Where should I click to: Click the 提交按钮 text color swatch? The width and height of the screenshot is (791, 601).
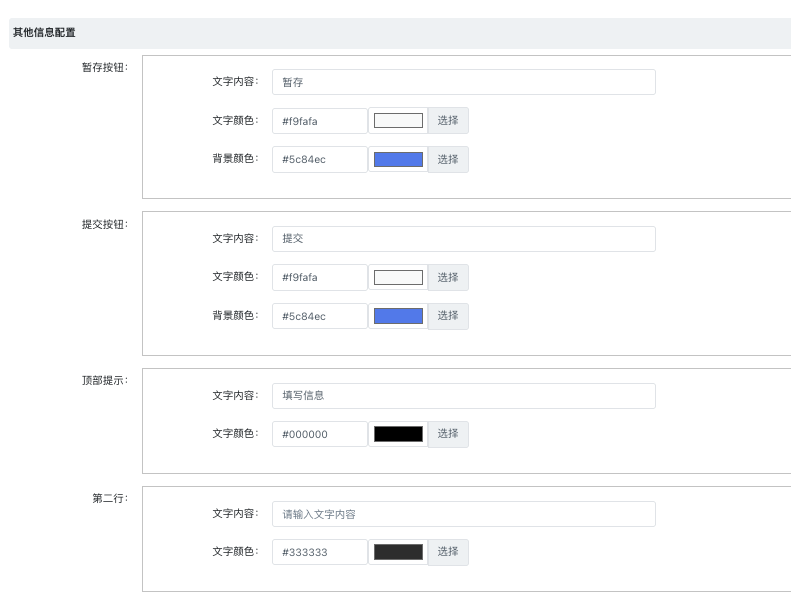398,277
